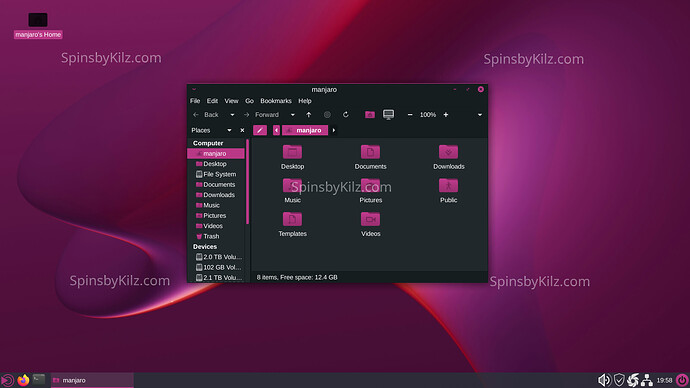Open the Bookmarks menu
The width and height of the screenshot is (690, 388).
pyautogui.click(x=276, y=101)
